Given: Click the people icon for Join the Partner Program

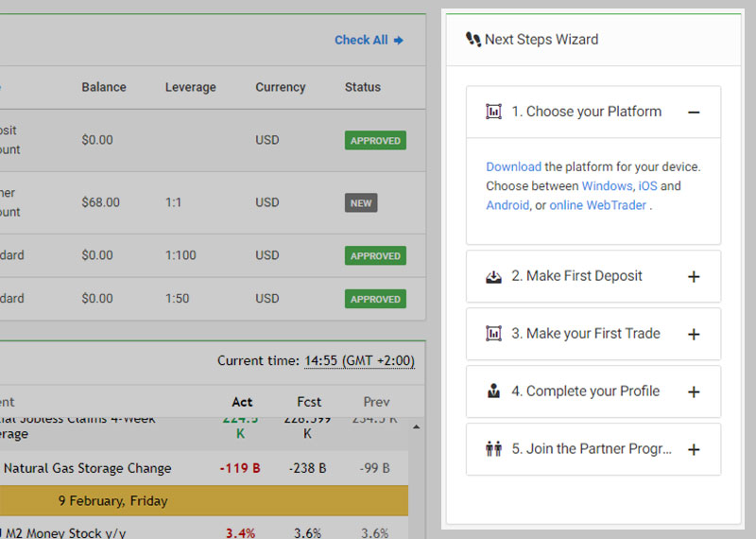Looking at the screenshot, I should click(493, 449).
